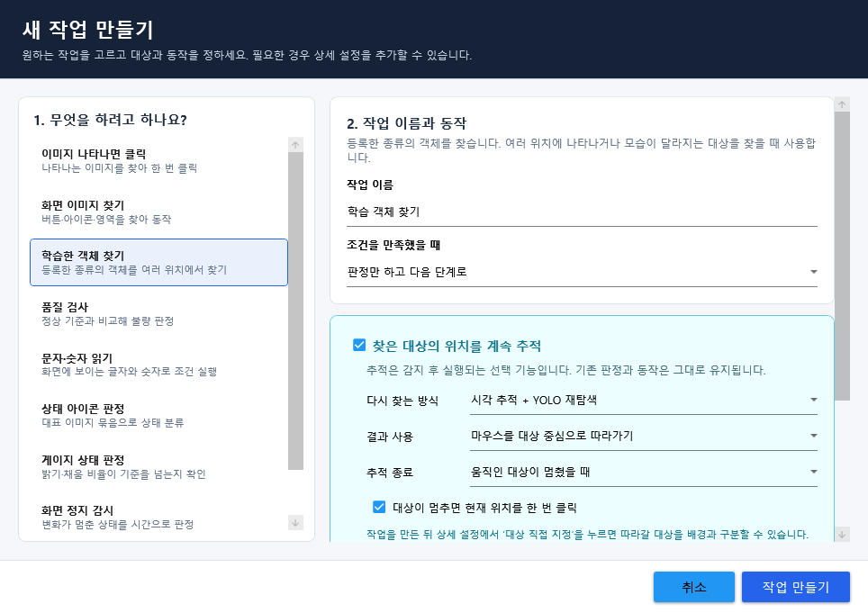Image resolution: width=868 pixels, height=613 pixels.
Task: Click the '결과 사용' label
Action: (390, 437)
